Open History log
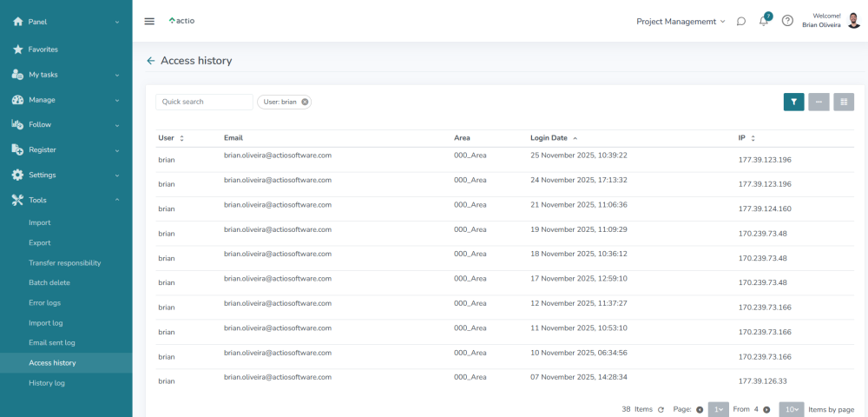 47,383
